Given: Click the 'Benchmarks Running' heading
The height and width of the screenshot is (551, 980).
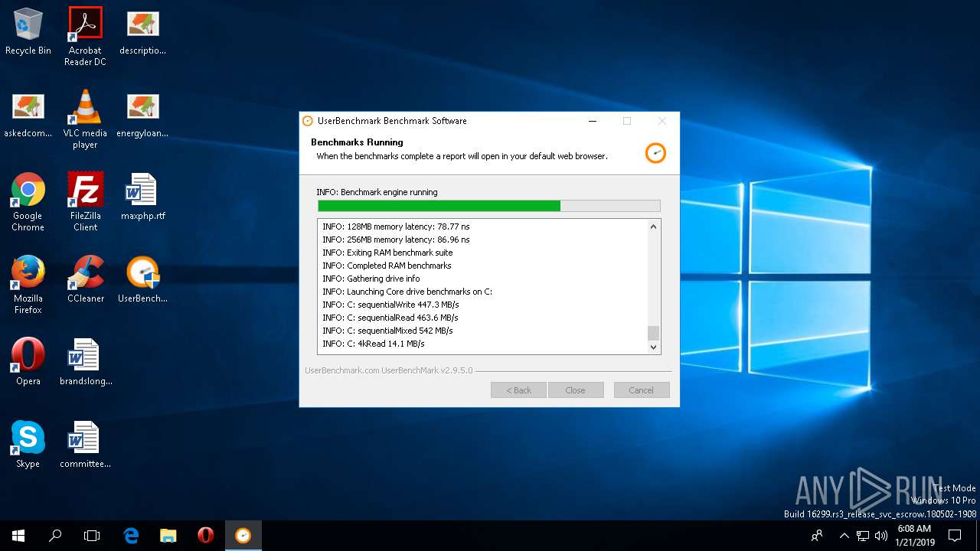Looking at the screenshot, I should tap(357, 142).
